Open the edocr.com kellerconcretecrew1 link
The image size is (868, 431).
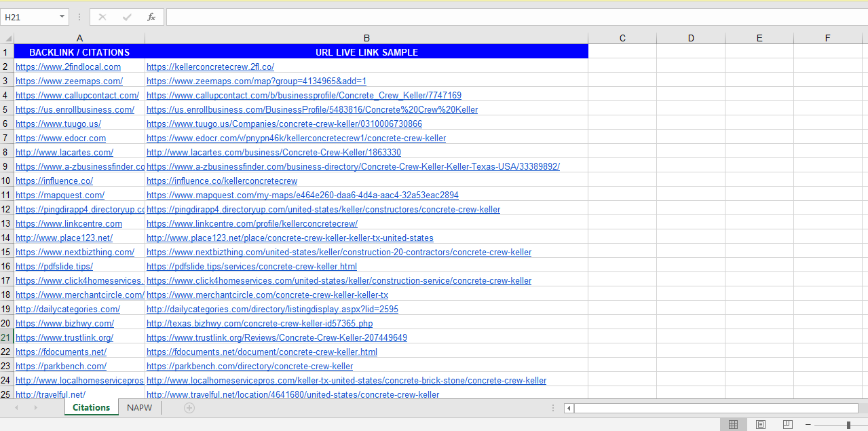click(297, 138)
